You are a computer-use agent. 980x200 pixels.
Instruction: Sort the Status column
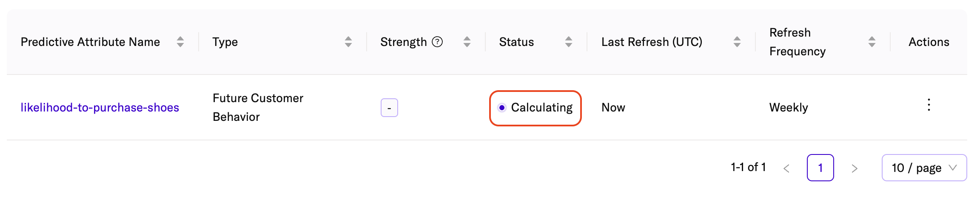[x=569, y=42]
